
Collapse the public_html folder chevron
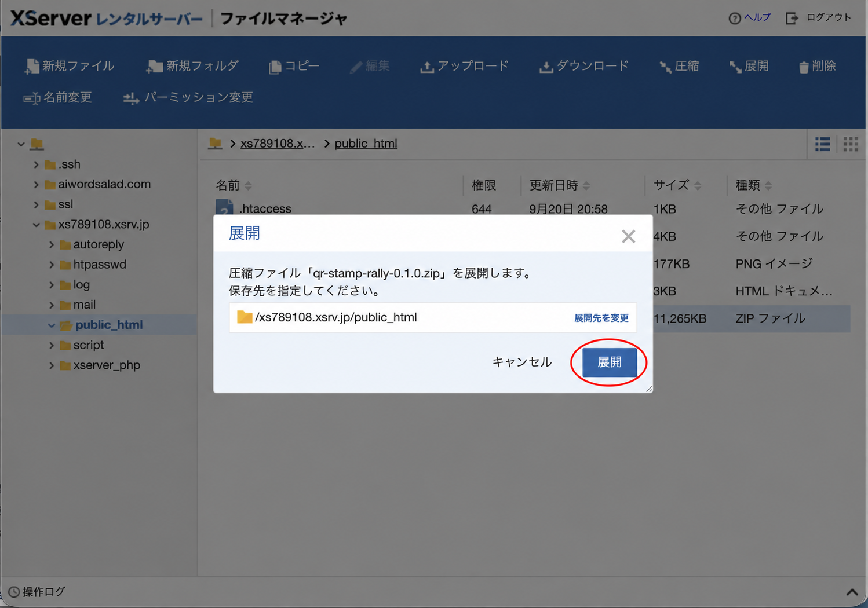[x=51, y=325]
